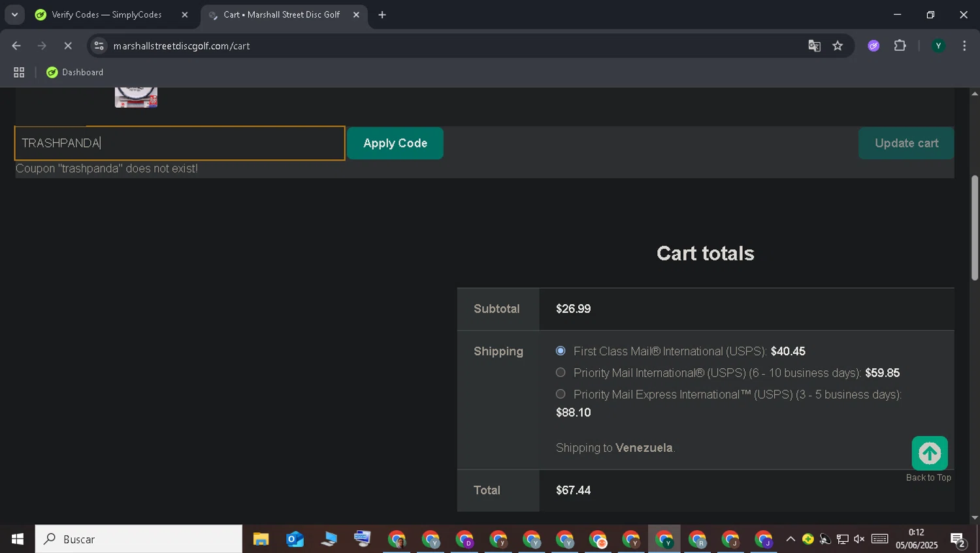The height and width of the screenshot is (553, 980).
Task: Open the notification center icon
Action: 958,540
